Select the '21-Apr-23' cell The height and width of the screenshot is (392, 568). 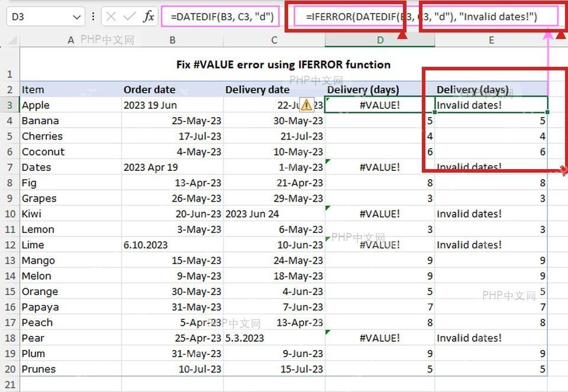coord(274,183)
